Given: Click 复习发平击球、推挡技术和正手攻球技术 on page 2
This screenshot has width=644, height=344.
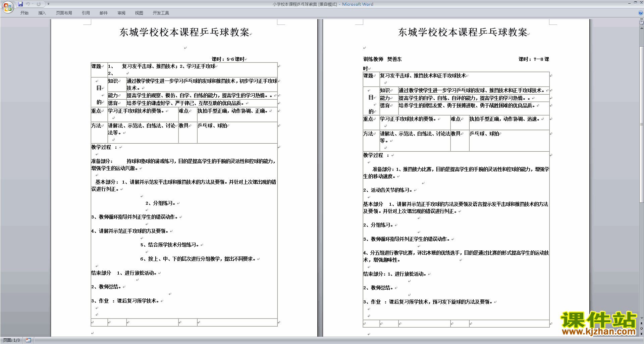Looking at the screenshot, I should point(423,76).
